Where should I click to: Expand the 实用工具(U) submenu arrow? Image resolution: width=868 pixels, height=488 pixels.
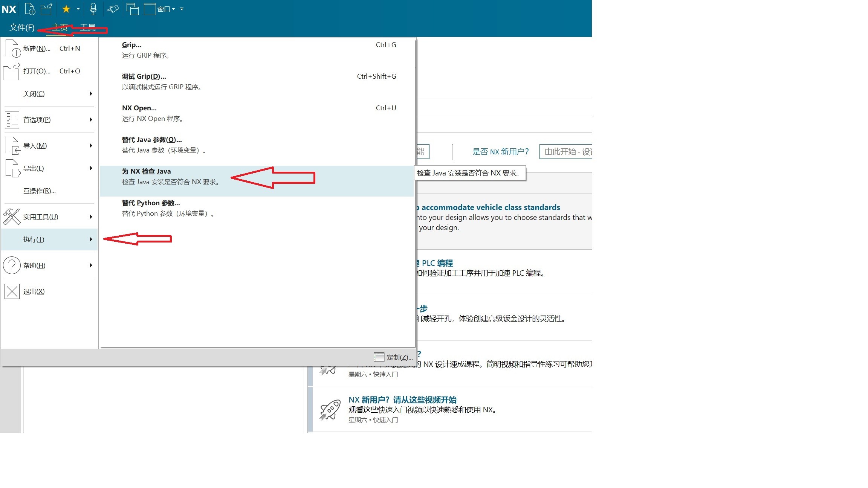(91, 217)
